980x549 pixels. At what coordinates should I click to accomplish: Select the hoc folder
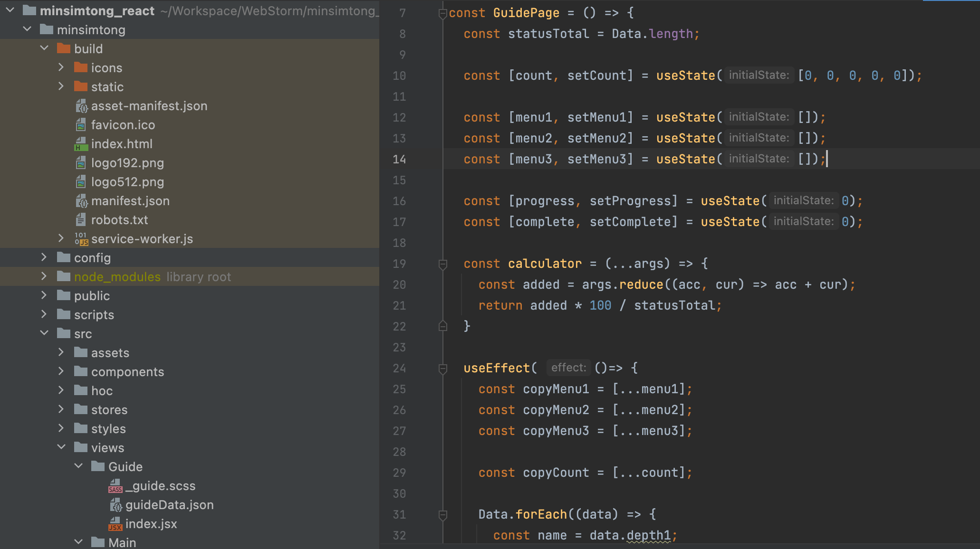coord(190,390)
